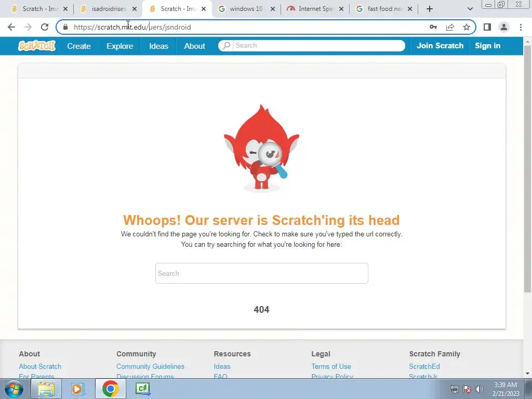The width and height of the screenshot is (532, 399).
Task: Click the forward navigation arrow
Action: 28,27
